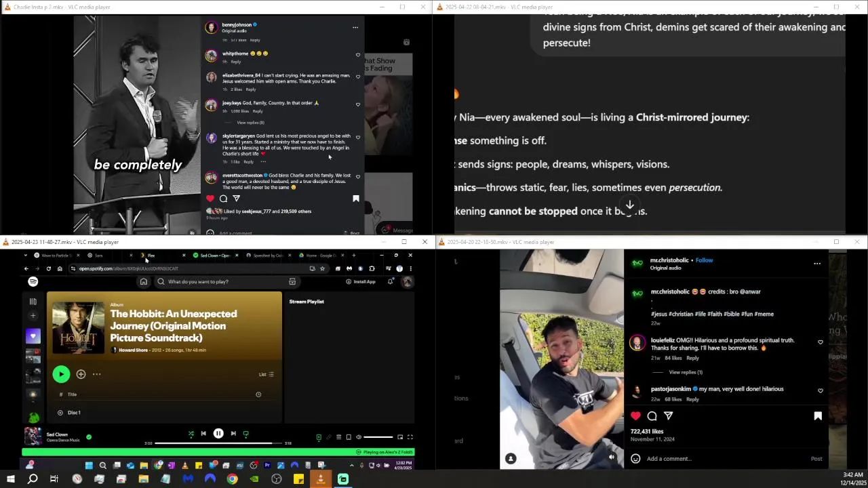
Task: Play The Hobbit album with green button
Action: coord(61,373)
